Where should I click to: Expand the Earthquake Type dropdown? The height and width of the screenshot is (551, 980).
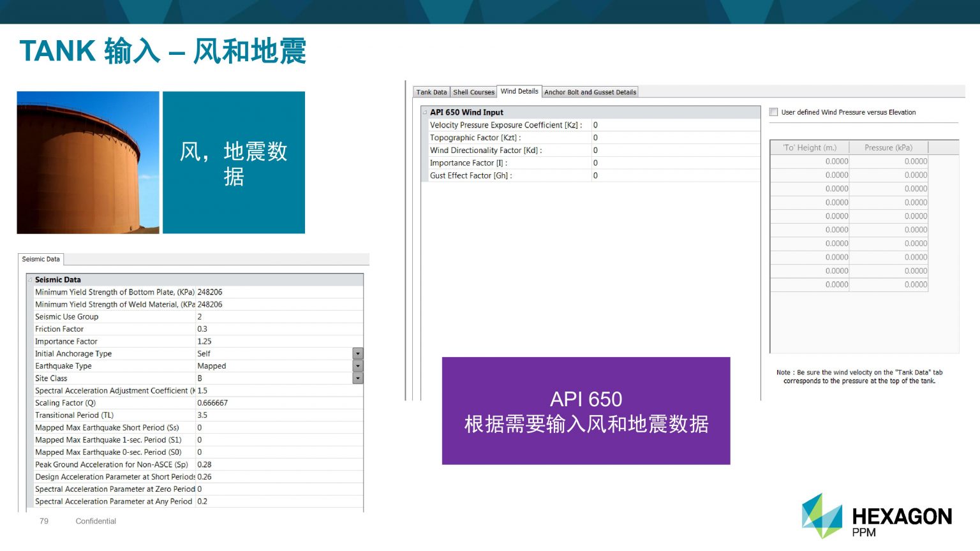(358, 366)
